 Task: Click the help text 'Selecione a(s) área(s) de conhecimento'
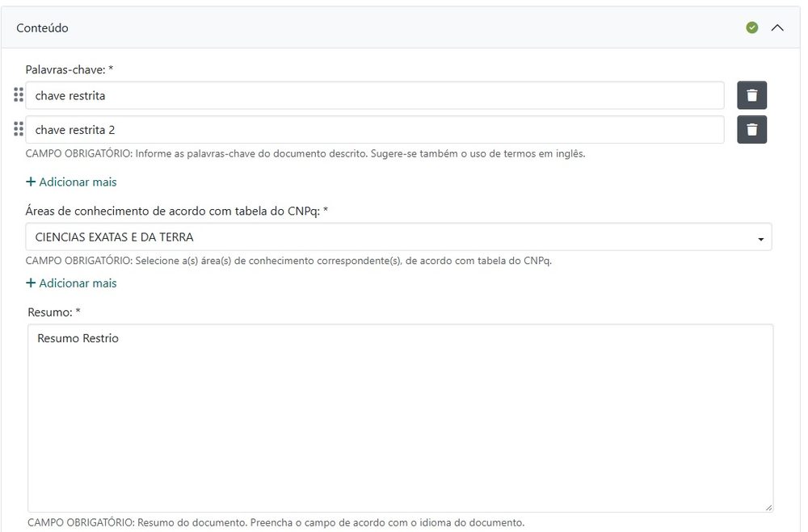pos(288,261)
